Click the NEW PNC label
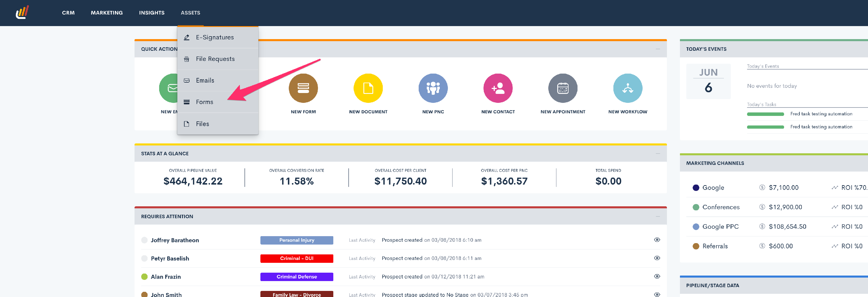The height and width of the screenshot is (297, 868). pos(433,112)
